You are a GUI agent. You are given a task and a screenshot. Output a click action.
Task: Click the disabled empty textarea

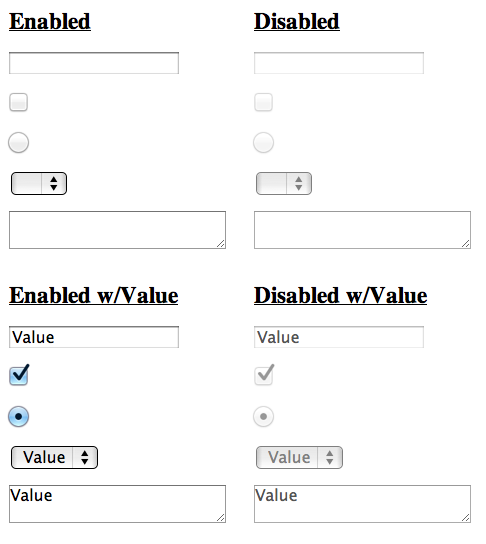[363, 230]
